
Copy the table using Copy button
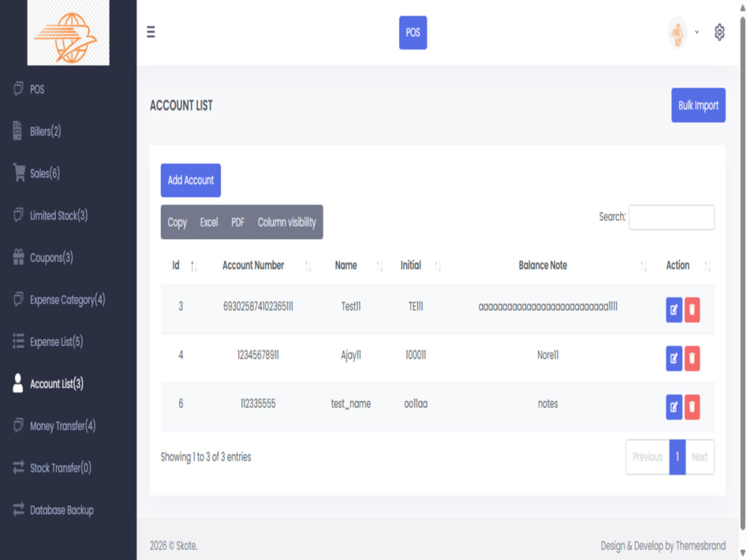pos(177,223)
